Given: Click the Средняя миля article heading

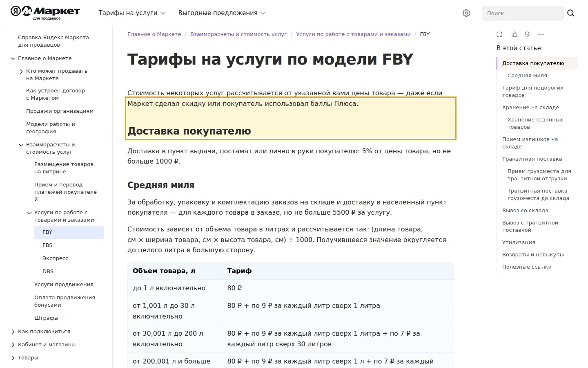Looking at the screenshot, I should 161,185.
